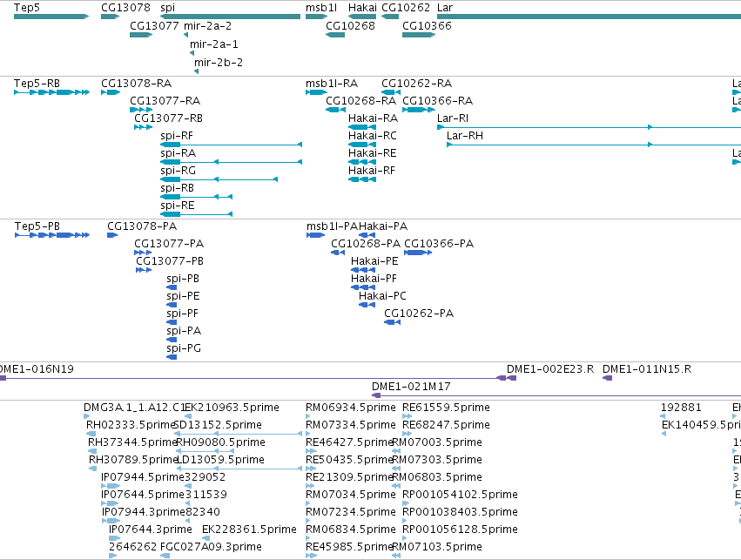
Task: Select the Tep5-PB protein feature
Action: pyautogui.click(x=52, y=235)
